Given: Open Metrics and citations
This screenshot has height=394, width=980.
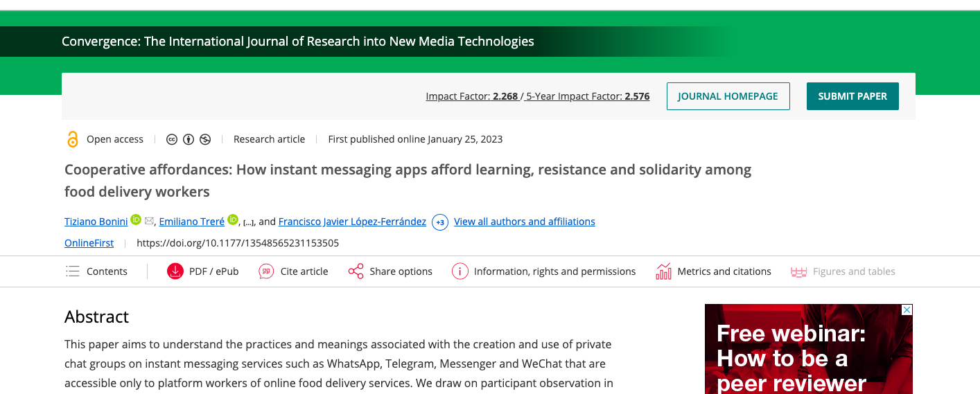Looking at the screenshot, I should (714, 271).
